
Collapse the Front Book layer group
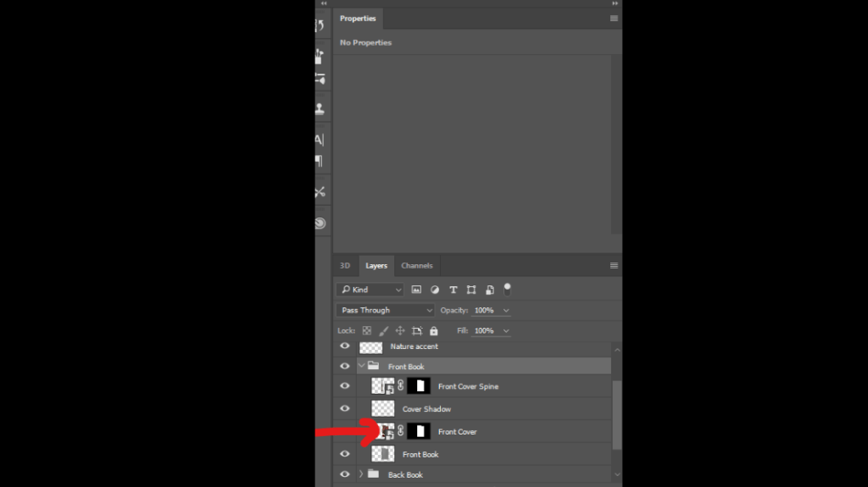pyautogui.click(x=361, y=367)
